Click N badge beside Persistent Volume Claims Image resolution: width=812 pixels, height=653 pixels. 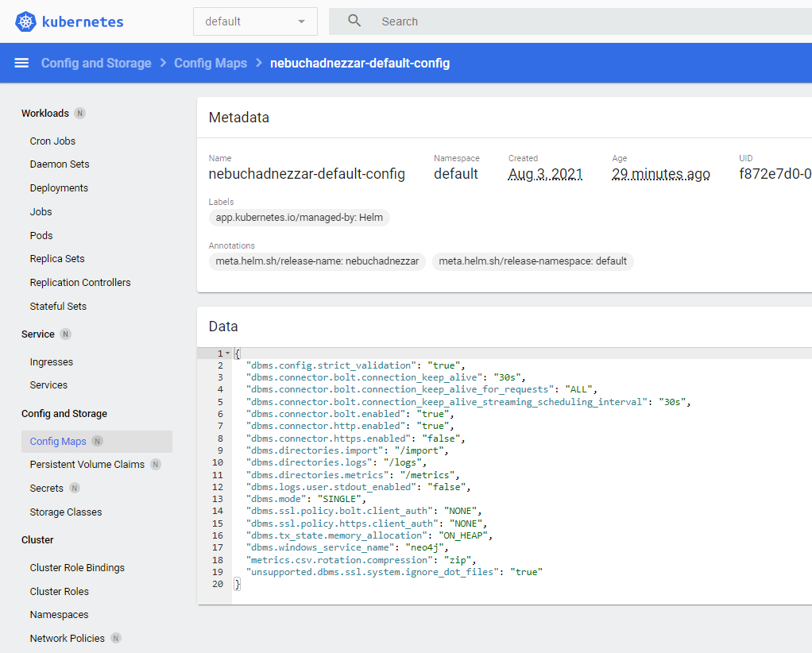(156, 465)
